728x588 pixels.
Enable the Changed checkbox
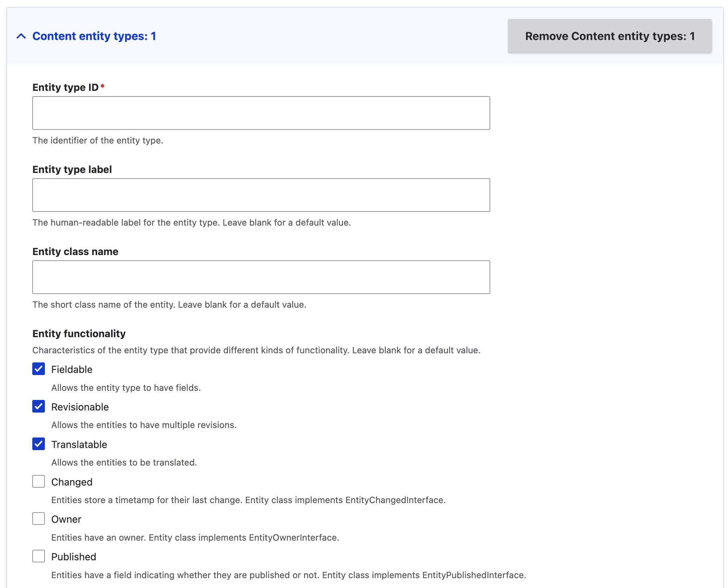pyautogui.click(x=39, y=482)
